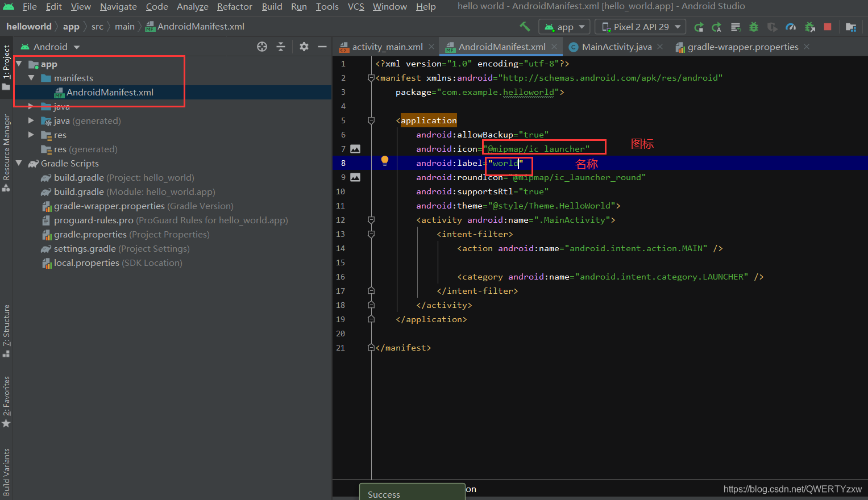Viewport: 868px width, 500px height.
Task: Open the app run configuration dropdown
Action: (564, 27)
